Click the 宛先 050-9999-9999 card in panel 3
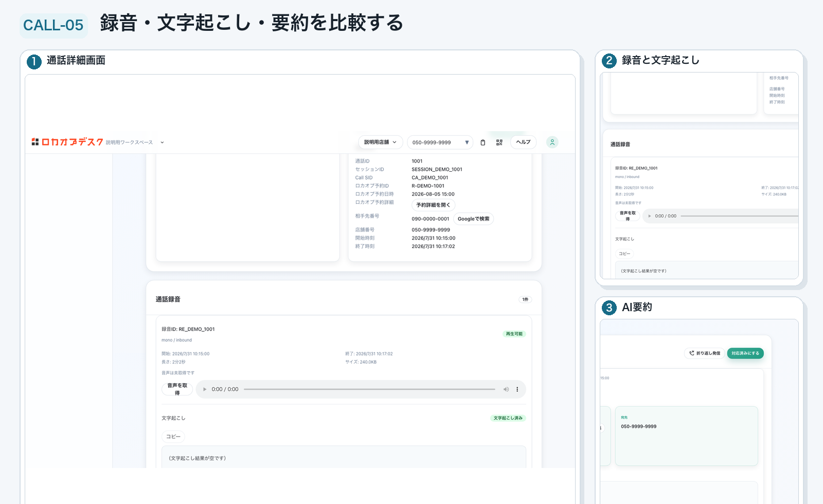The width and height of the screenshot is (823, 504). click(x=686, y=436)
